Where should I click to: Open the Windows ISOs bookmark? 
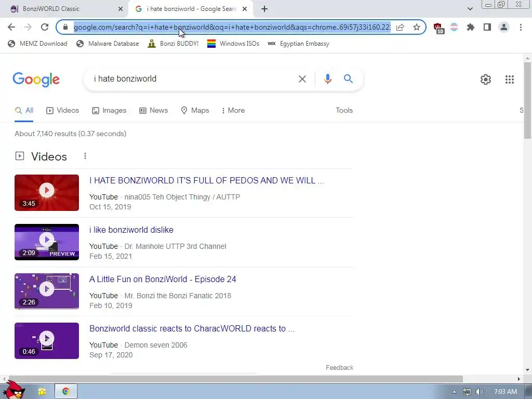233,44
